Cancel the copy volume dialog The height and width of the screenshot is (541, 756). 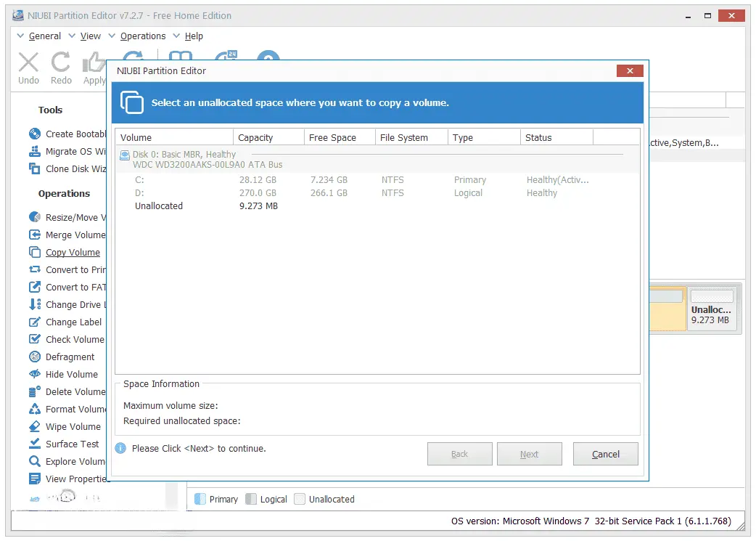click(x=606, y=454)
